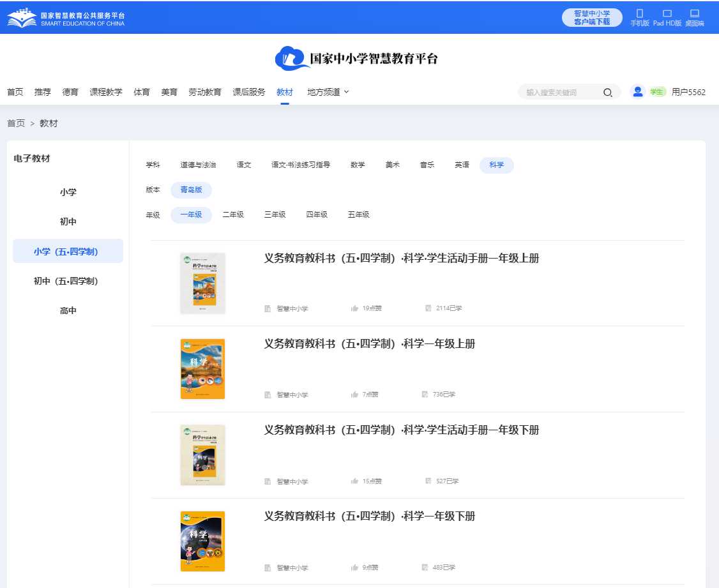Filter by subject 语文·书法练习指导
Image resolution: width=719 pixels, height=588 pixels.
tap(301, 165)
